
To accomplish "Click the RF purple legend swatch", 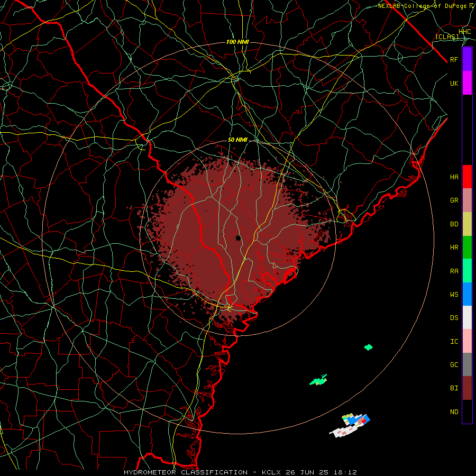I will (x=467, y=59).
